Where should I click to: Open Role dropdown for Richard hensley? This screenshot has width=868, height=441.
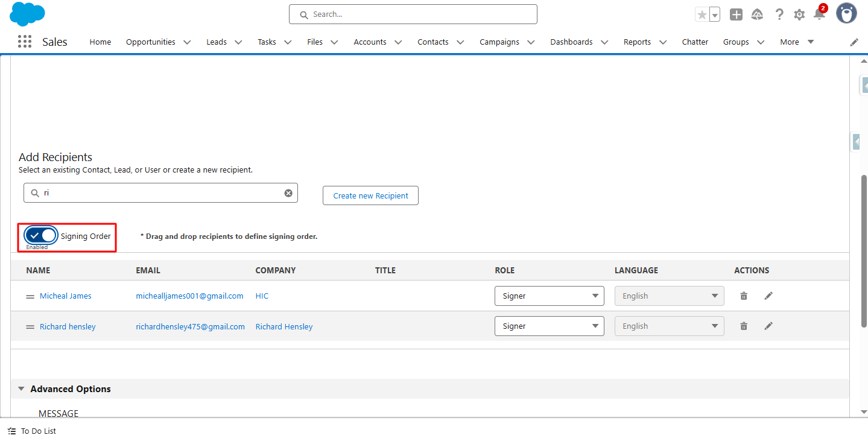[x=549, y=326]
